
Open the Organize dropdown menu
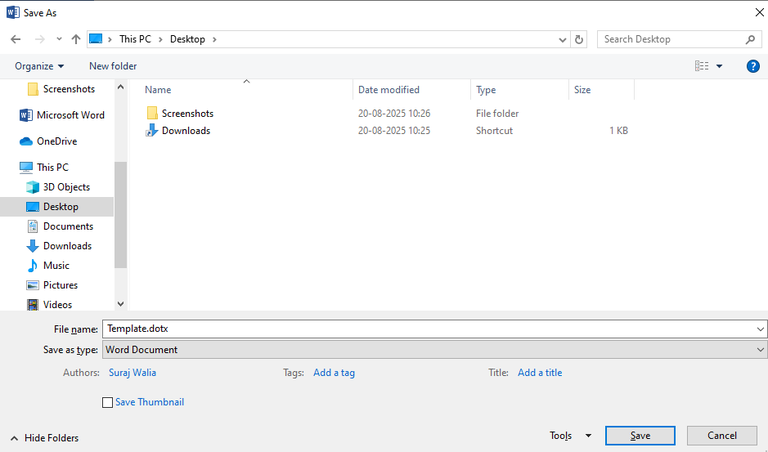pos(39,66)
